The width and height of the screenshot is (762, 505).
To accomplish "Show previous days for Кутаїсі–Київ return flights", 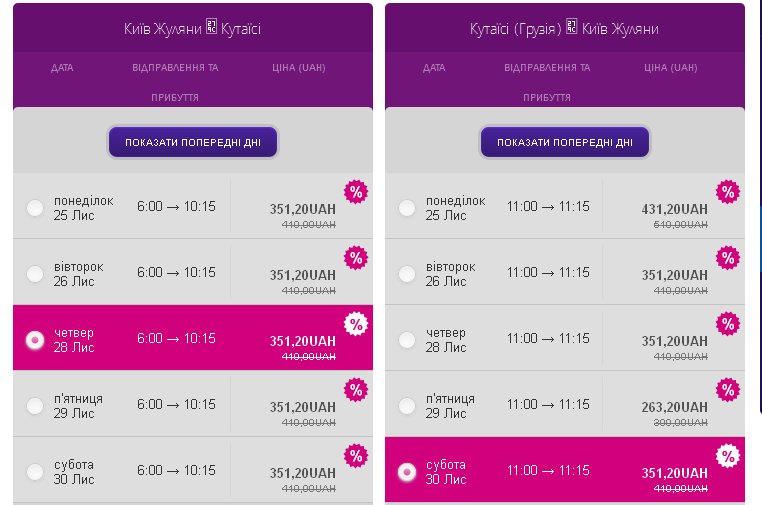I will click(x=565, y=142).
